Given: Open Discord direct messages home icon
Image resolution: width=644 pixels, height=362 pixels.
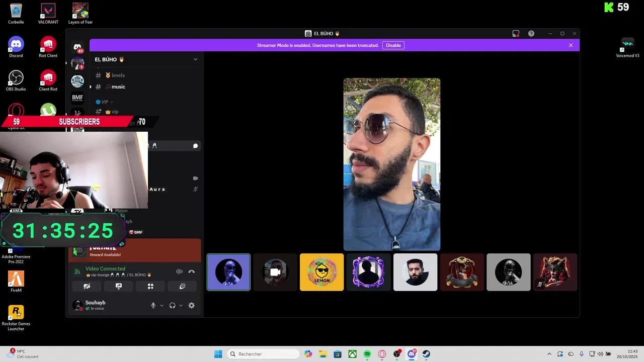Looking at the screenshot, I should 77,47.
